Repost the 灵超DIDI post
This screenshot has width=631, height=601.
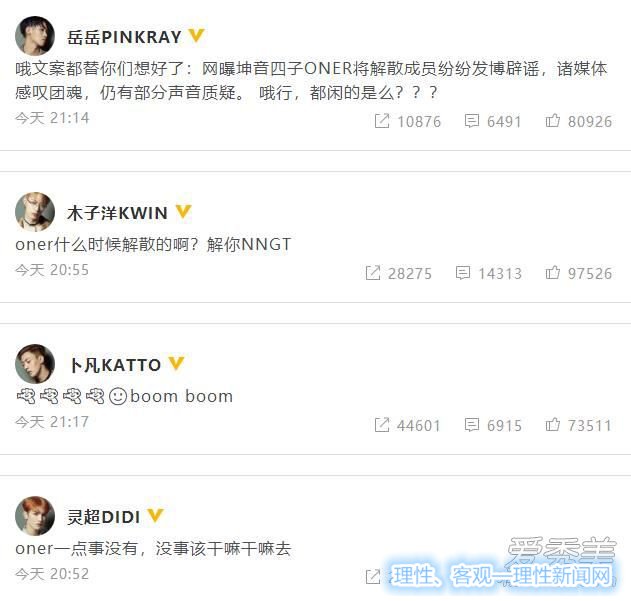click(373, 576)
